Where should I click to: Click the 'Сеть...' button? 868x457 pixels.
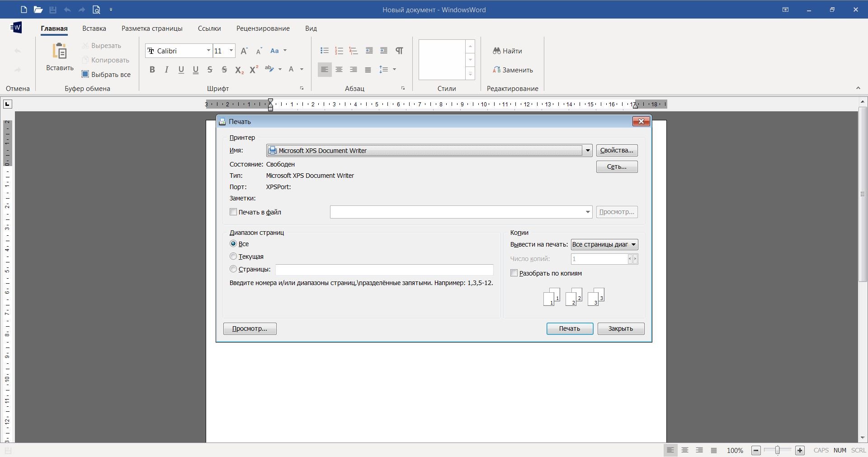coord(617,167)
